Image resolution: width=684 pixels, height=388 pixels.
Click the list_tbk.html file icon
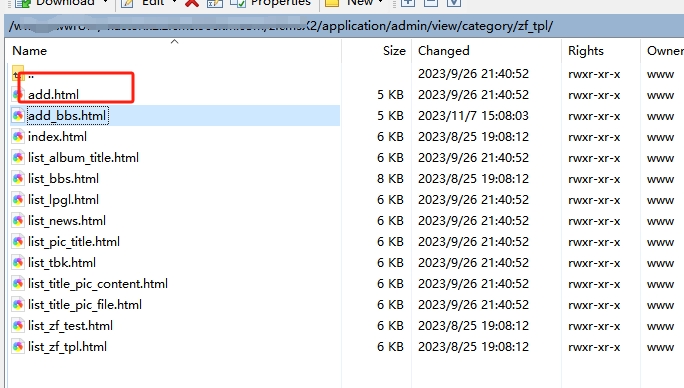18,262
